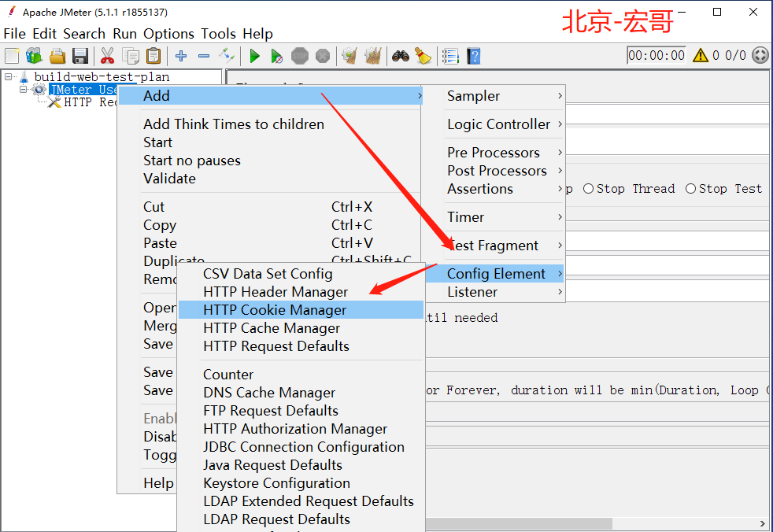773x532 pixels.
Task: Choose HTTP Authorization Manager
Action: 301,429
